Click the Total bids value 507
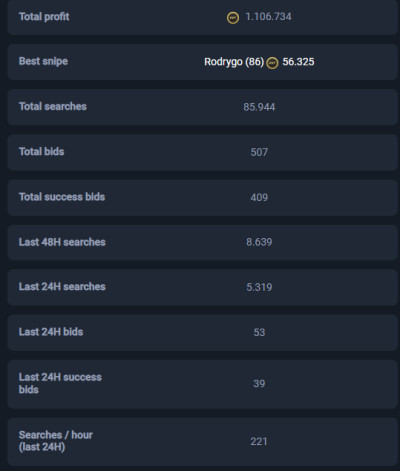 click(259, 152)
